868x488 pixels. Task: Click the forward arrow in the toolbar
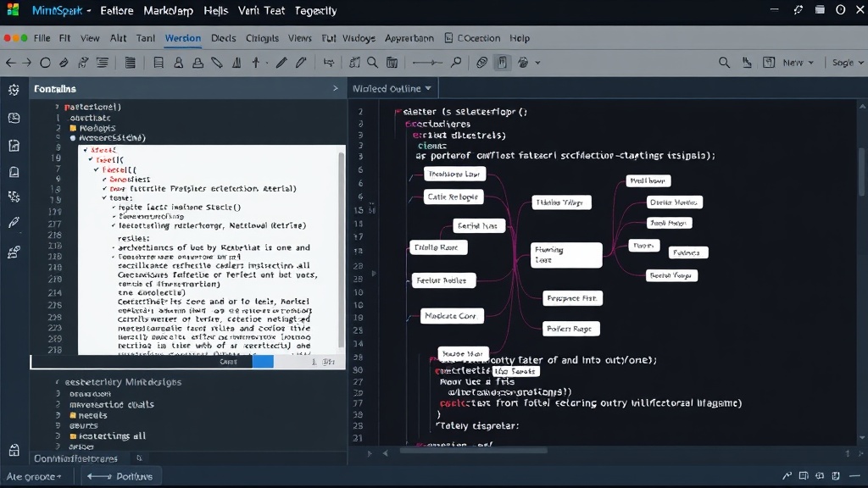point(26,63)
